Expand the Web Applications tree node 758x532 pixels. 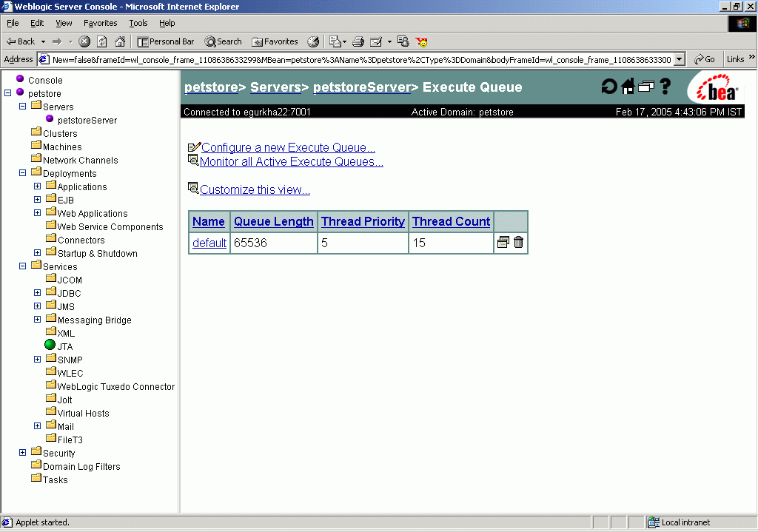37,212
